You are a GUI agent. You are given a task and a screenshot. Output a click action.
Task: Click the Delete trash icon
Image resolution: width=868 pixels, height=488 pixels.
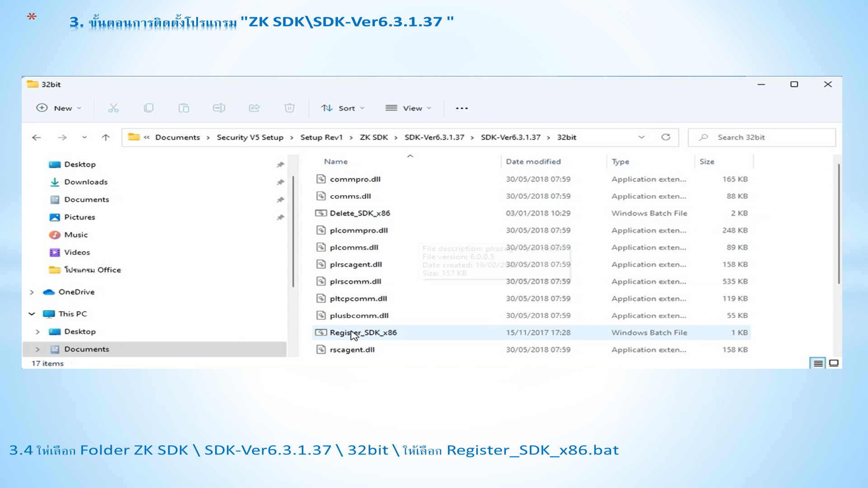289,108
